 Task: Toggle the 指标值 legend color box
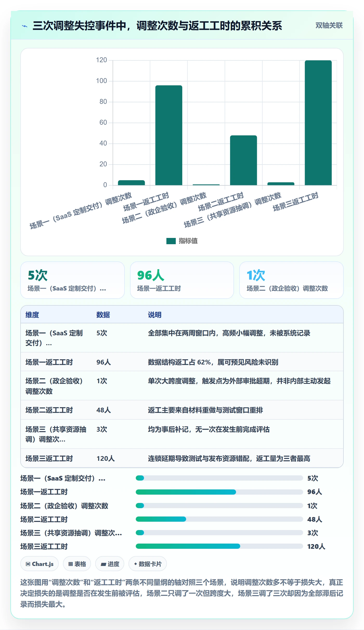coord(171,241)
